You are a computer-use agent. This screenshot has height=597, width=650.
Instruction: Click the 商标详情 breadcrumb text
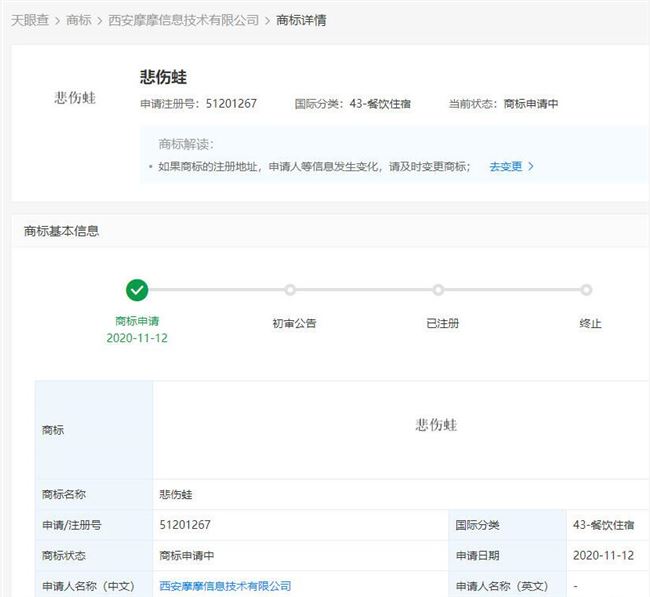(301, 20)
